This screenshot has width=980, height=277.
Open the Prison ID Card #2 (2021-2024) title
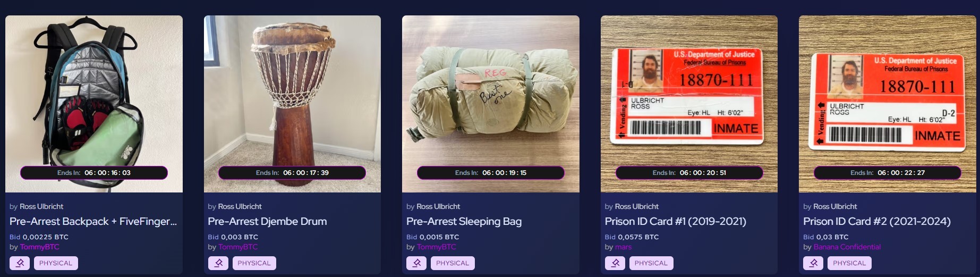876,221
